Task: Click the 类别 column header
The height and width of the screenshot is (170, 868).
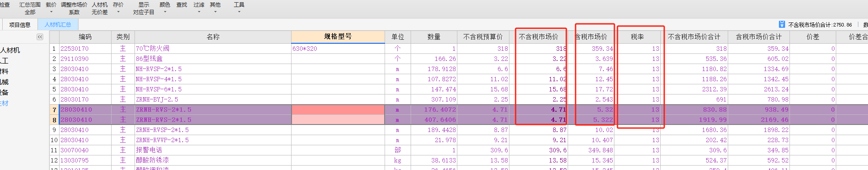Action: [123, 37]
